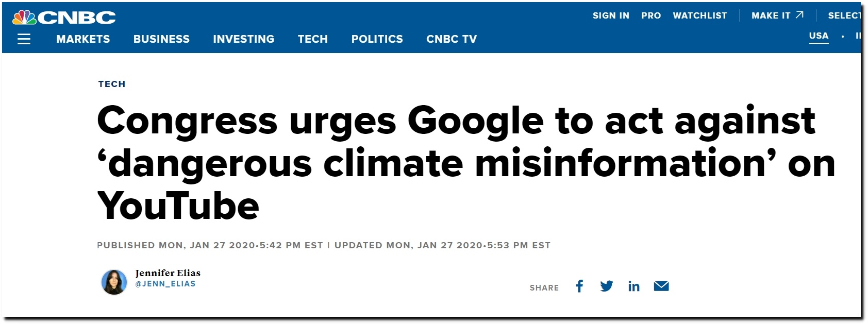This screenshot has width=868, height=324.
Task: Open @JENN_ELIAS Twitter handle link
Action: [x=165, y=284]
